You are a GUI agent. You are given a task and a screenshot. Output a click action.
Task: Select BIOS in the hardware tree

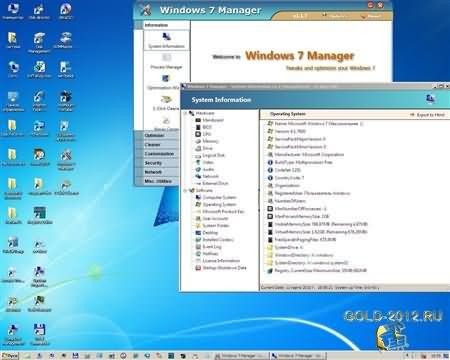(204, 127)
